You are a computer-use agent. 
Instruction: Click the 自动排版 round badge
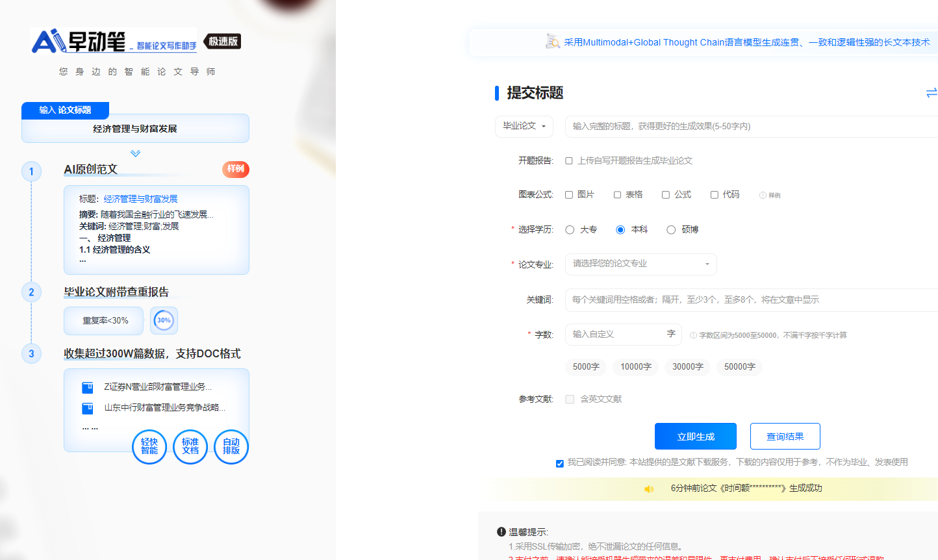[231, 446]
